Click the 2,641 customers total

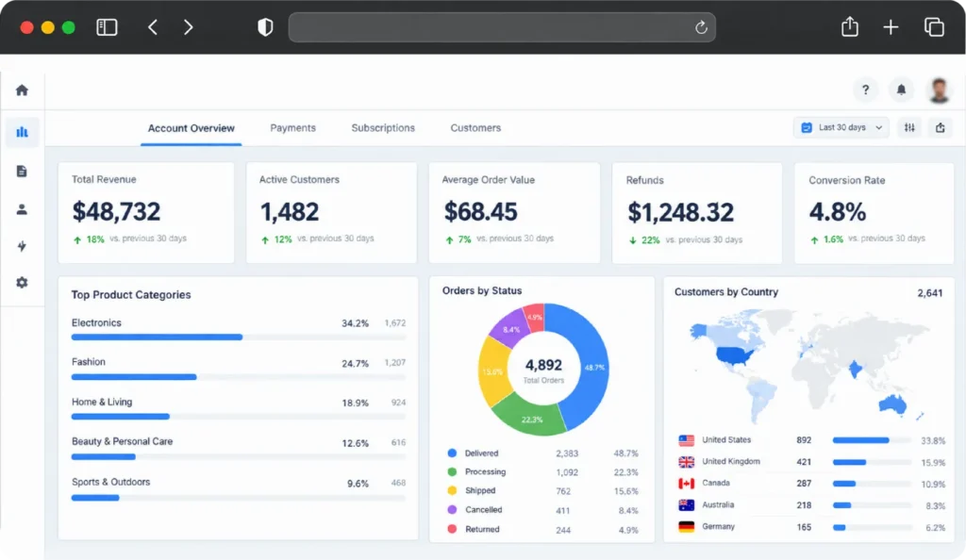(929, 293)
